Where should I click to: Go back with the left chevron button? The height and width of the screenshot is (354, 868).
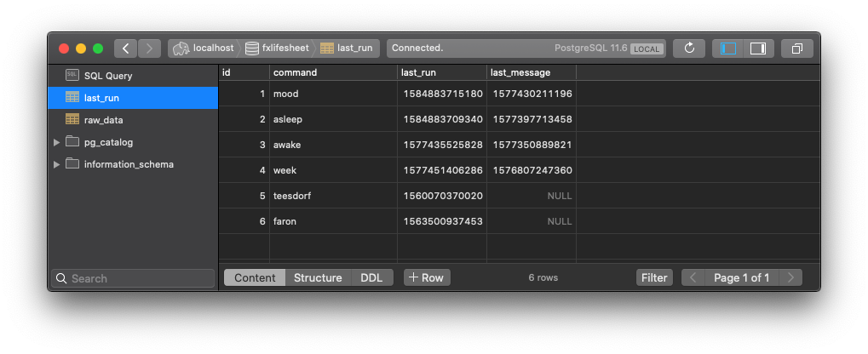[x=126, y=49]
